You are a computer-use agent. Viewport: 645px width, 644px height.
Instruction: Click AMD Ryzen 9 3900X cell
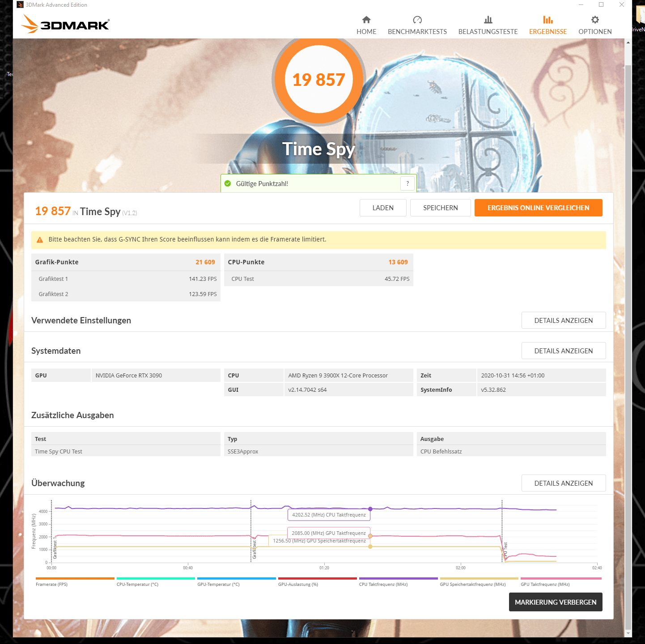(348, 375)
